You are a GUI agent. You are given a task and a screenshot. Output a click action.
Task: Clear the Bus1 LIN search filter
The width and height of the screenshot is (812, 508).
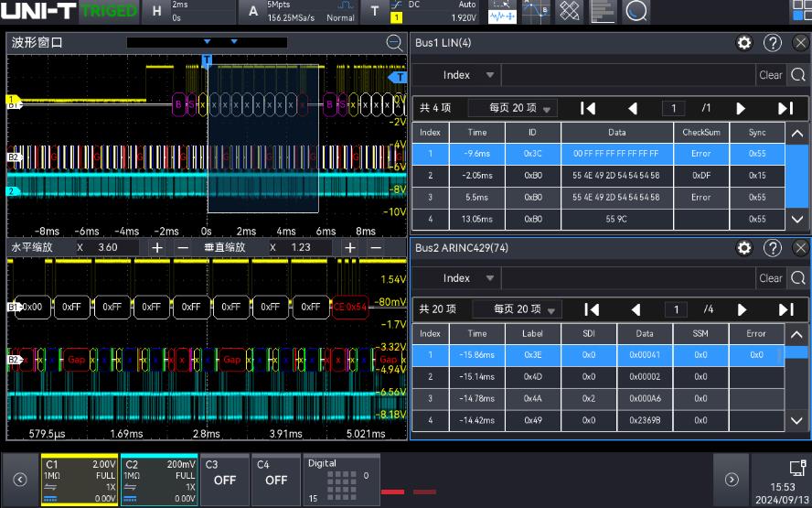(771, 75)
